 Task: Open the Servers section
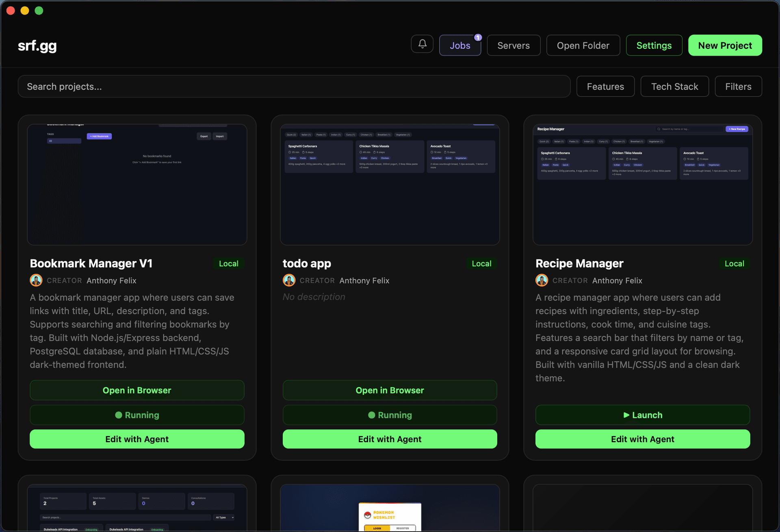pyautogui.click(x=513, y=45)
